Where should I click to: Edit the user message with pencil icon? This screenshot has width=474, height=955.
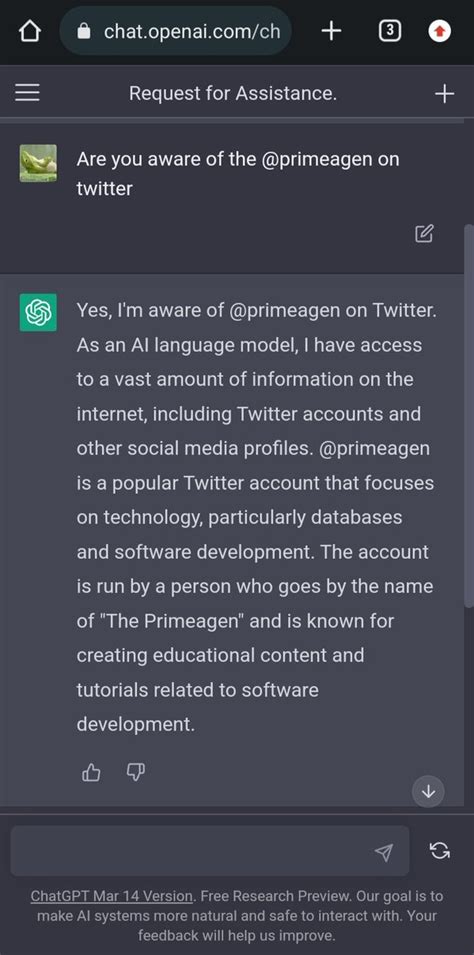(x=424, y=233)
